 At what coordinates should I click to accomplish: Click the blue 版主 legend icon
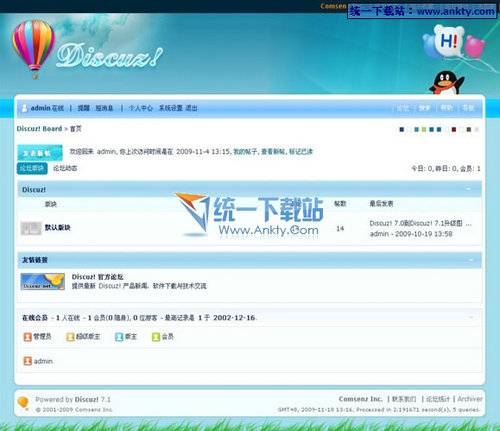(119, 337)
